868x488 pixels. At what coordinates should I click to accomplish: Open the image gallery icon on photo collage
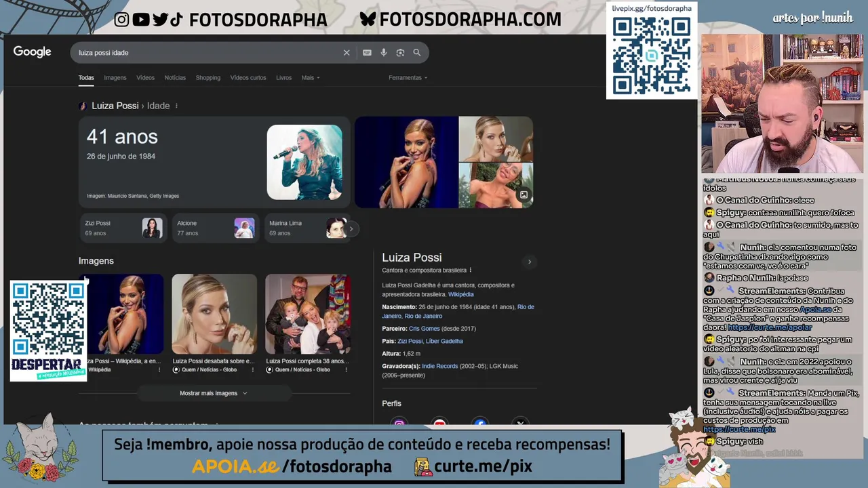coord(524,195)
